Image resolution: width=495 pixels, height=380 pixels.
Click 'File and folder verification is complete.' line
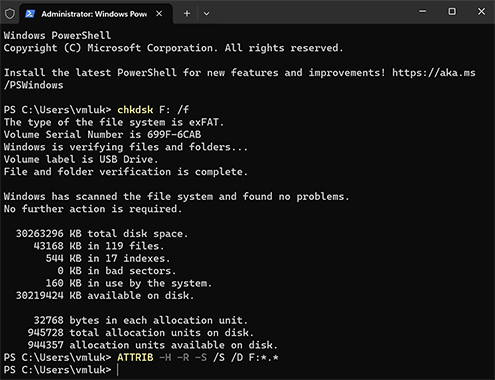click(x=126, y=172)
